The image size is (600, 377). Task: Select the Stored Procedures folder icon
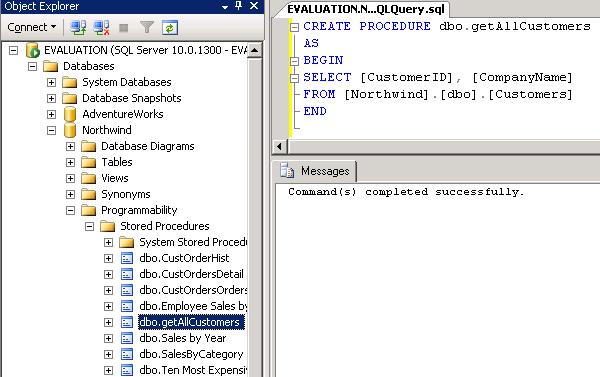pos(108,227)
